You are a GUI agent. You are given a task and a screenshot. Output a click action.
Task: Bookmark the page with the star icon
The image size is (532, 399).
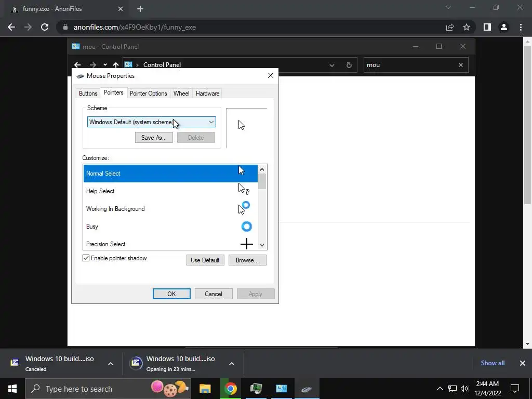point(467,27)
